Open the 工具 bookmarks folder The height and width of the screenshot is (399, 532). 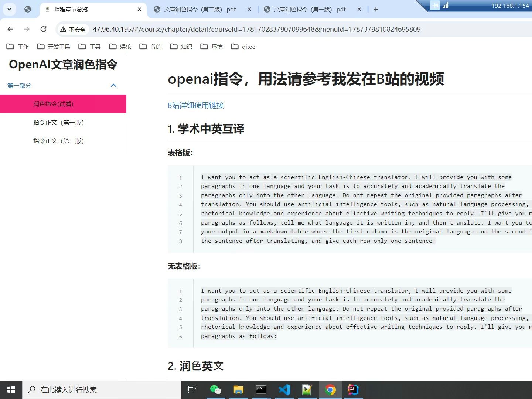click(x=90, y=47)
